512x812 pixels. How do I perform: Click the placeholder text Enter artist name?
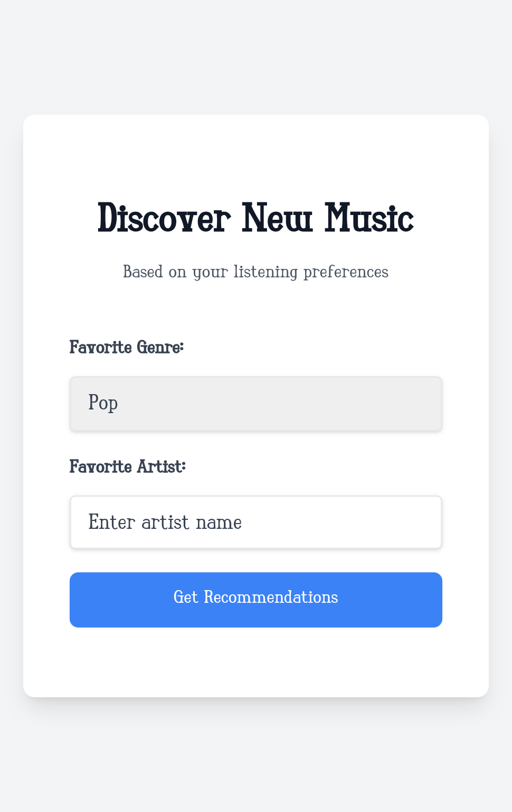165,522
